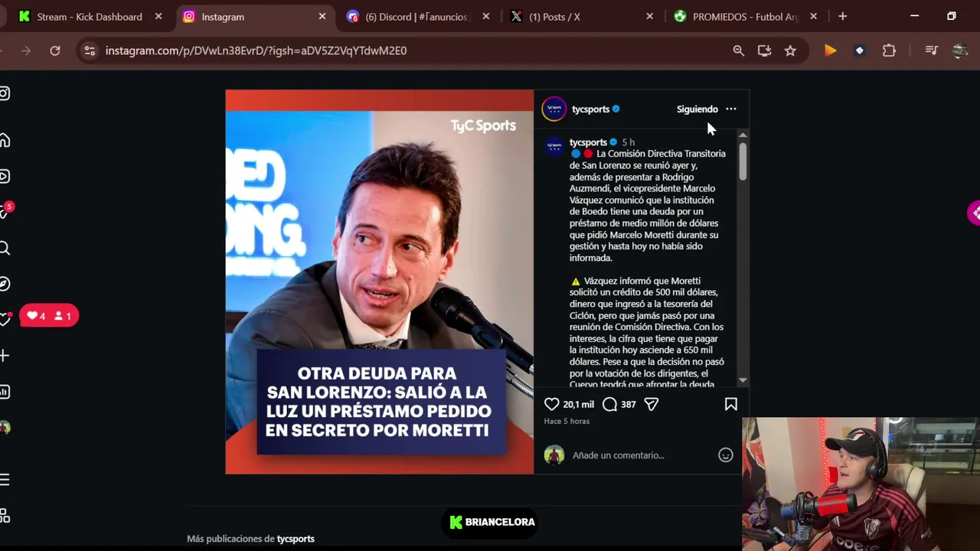This screenshot has width=980, height=551.
Task: Click the Añade un comentario field
Action: (x=619, y=455)
